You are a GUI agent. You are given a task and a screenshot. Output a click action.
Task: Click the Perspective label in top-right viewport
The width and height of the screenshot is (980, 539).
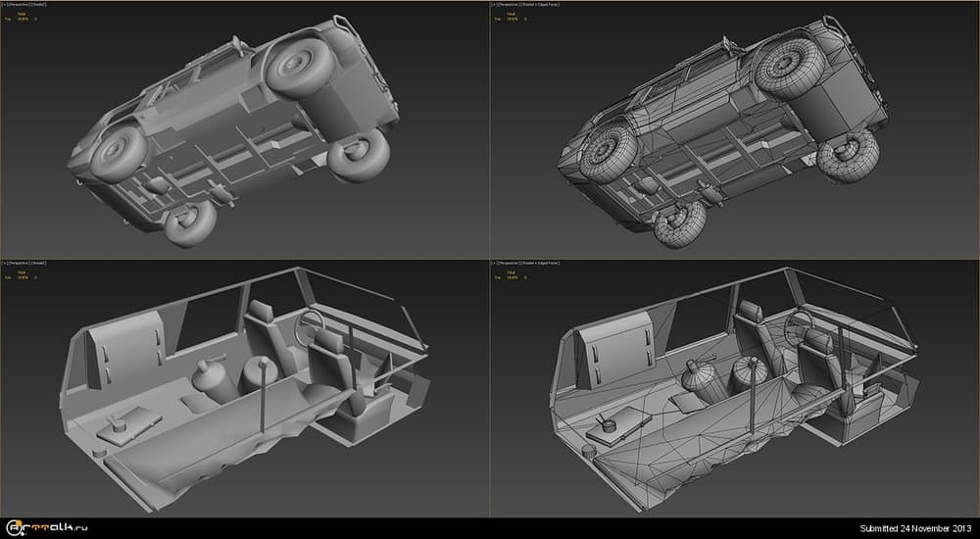click(509, 5)
